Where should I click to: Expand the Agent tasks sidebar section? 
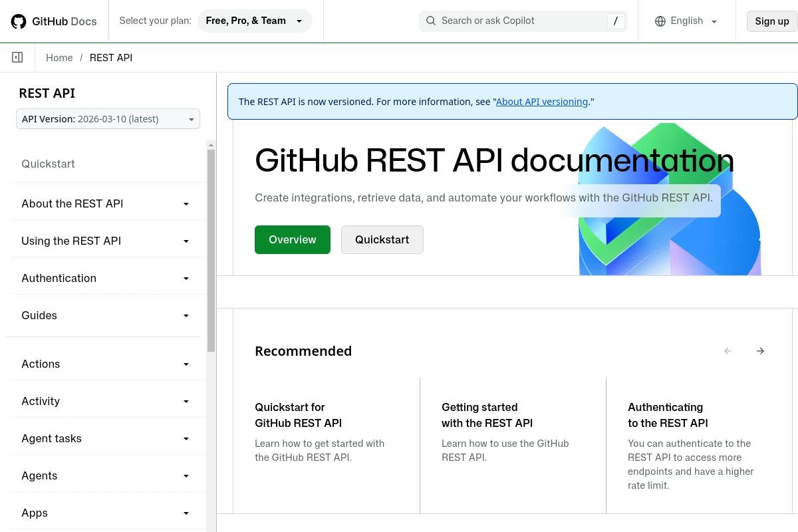click(x=106, y=438)
